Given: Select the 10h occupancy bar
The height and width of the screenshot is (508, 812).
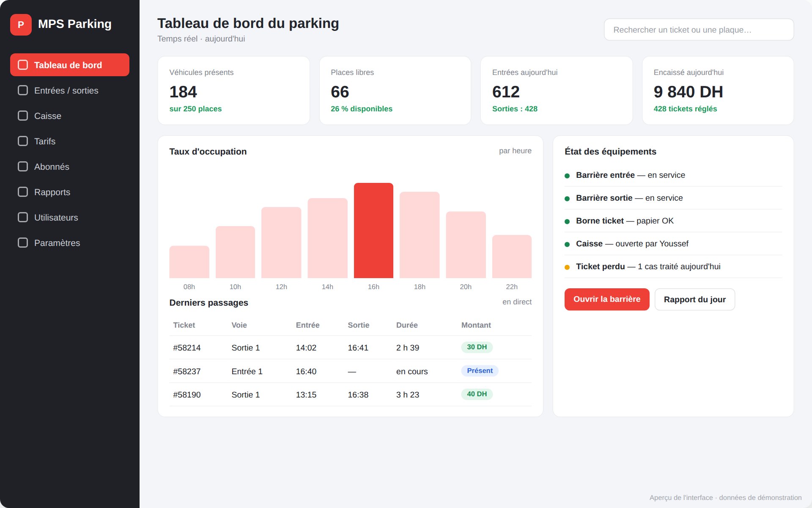Looking at the screenshot, I should (235, 252).
